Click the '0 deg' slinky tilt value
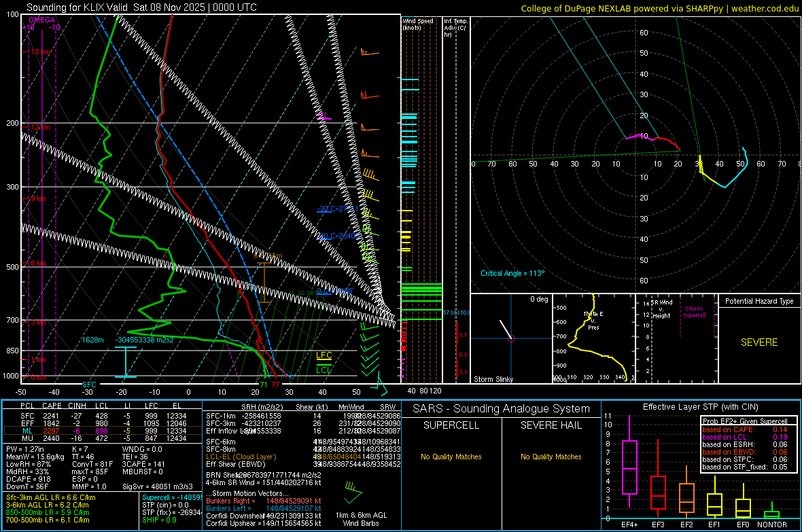 pyautogui.click(x=539, y=299)
